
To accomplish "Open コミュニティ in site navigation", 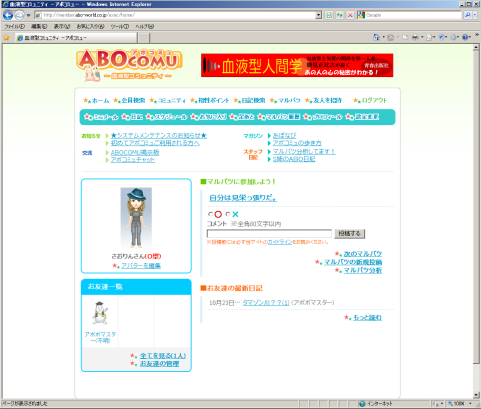I will coord(171,100).
